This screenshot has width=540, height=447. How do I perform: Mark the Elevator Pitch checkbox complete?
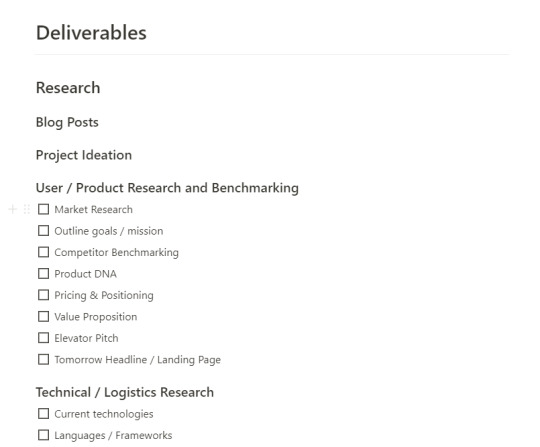click(x=43, y=338)
